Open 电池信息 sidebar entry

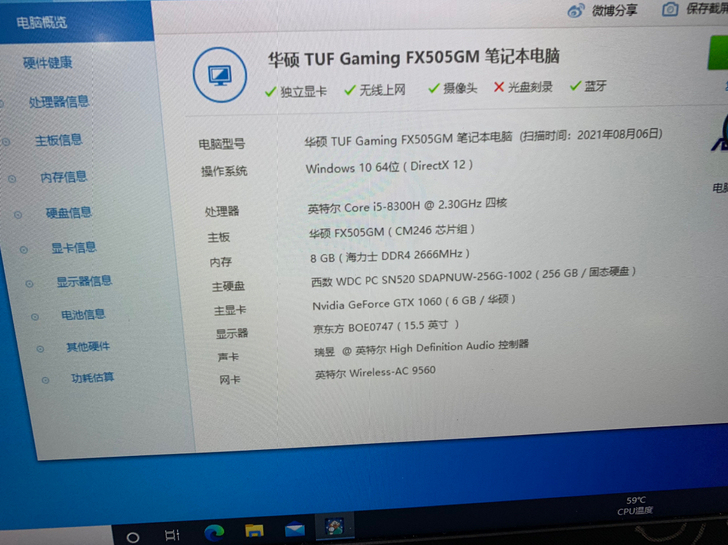(x=84, y=315)
